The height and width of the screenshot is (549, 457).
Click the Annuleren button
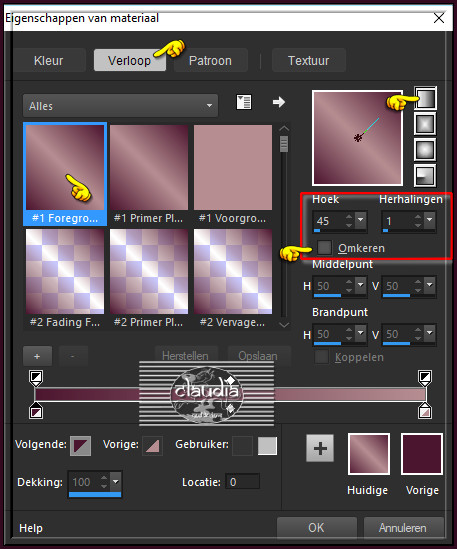point(403,528)
